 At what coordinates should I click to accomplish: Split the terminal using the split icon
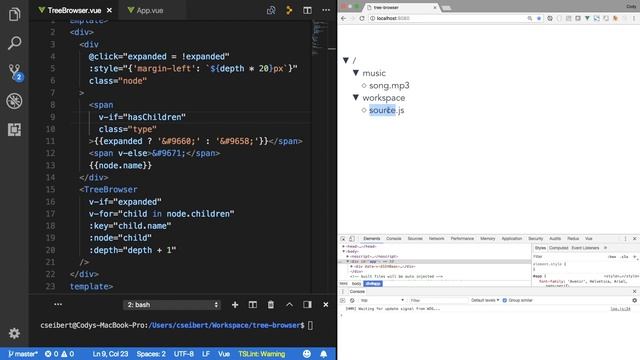click(253, 304)
